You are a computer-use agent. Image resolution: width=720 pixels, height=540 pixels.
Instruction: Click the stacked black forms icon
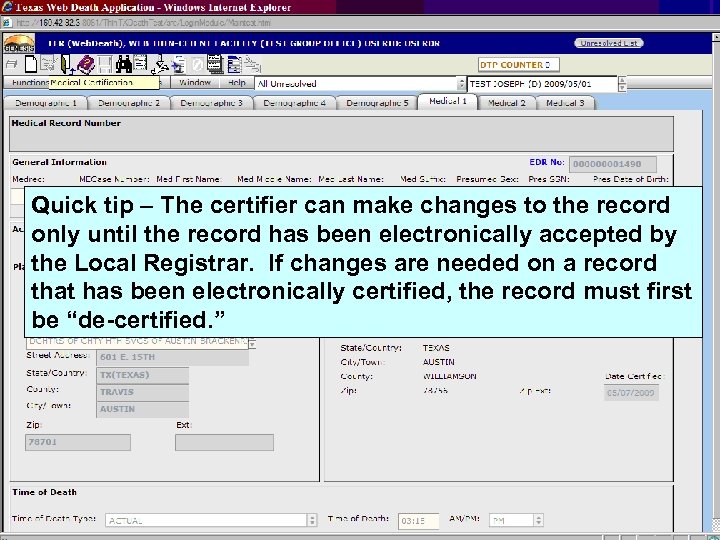pos(215,64)
